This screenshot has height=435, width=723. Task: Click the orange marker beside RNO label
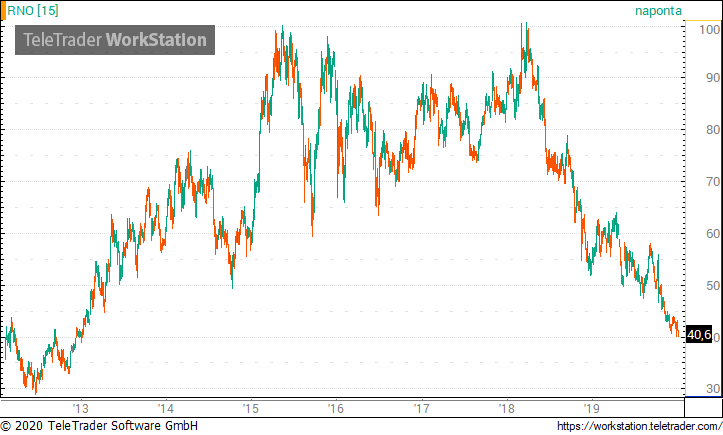(x=3, y=11)
